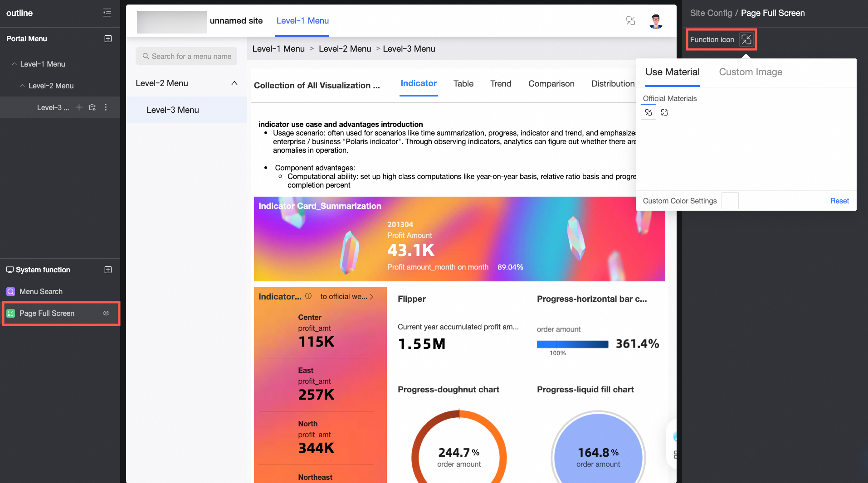
Task: Set Level-3 menu as home page
Action: coord(93,107)
